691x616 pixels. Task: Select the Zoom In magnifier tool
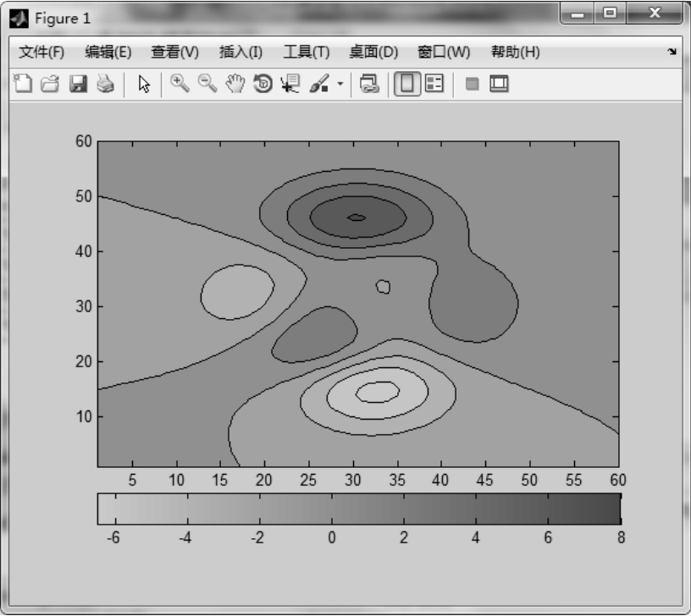coord(180,84)
